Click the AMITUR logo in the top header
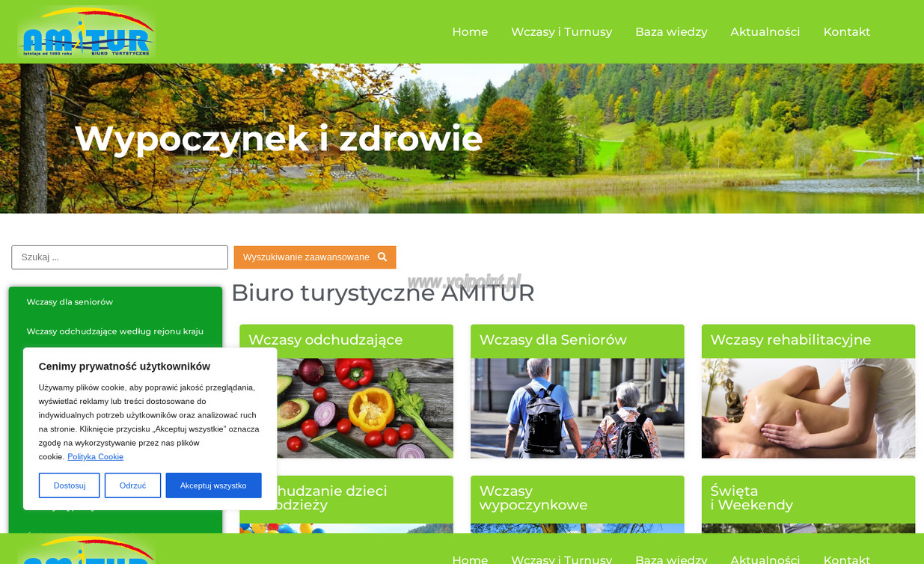The width and height of the screenshot is (924, 564). [87, 32]
